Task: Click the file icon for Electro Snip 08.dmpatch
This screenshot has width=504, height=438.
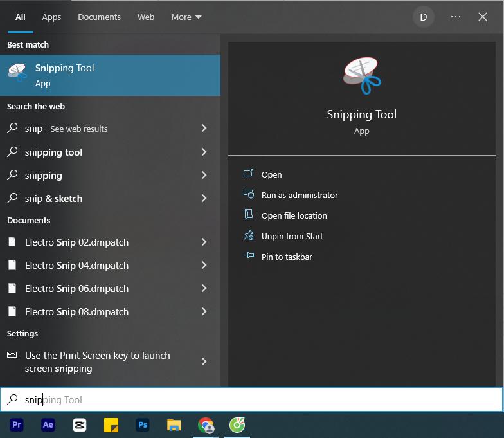Action: [12, 311]
